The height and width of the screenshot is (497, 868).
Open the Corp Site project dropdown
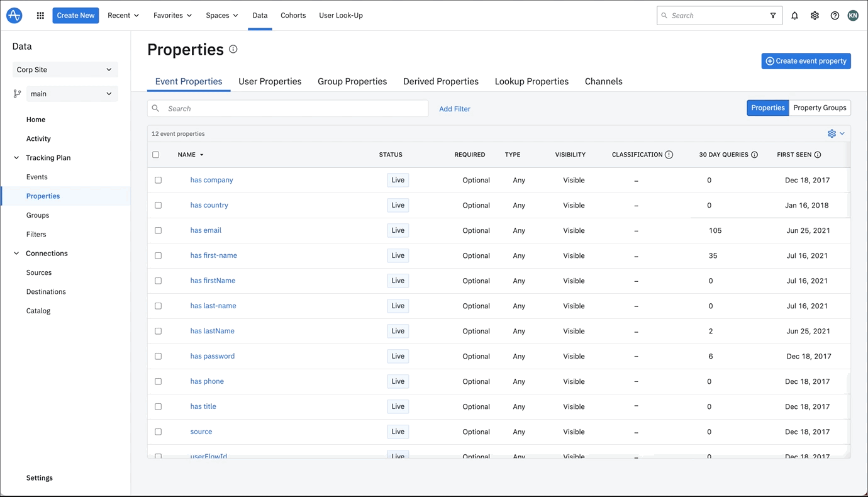[65, 70]
